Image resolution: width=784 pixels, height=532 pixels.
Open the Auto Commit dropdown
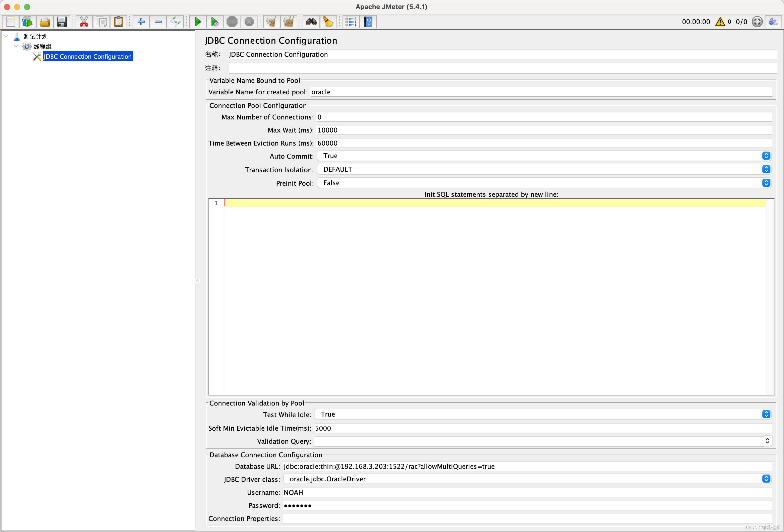544,156
